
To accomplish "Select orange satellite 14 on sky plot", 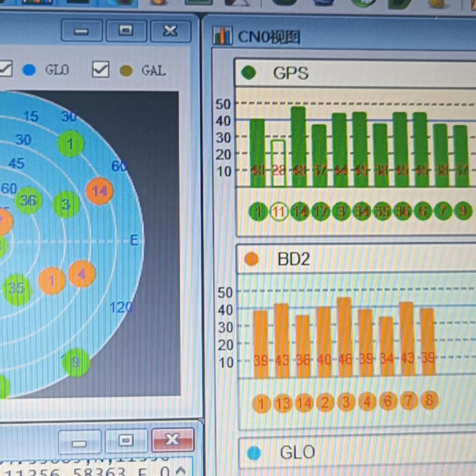I will pos(100,191).
